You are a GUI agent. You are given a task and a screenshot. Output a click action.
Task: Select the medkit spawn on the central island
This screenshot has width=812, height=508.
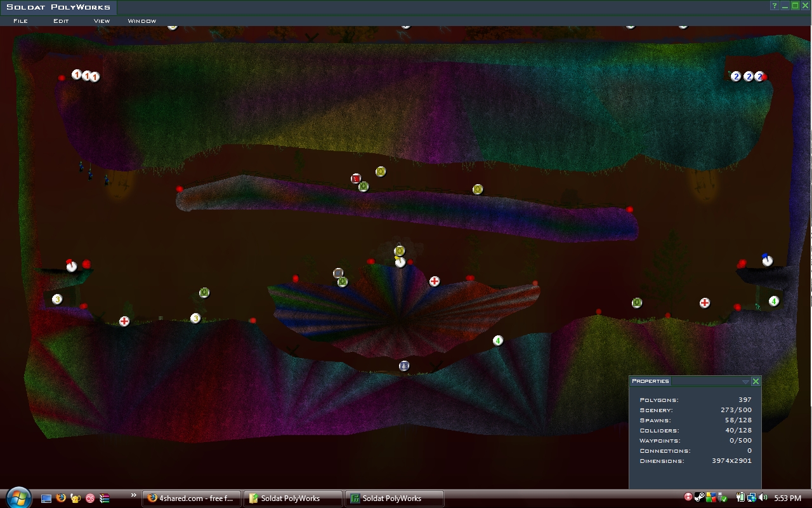[x=435, y=281]
